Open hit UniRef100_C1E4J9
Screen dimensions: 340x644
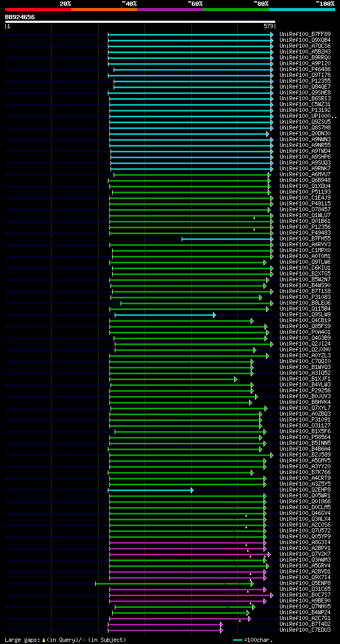[x=305, y=198]
